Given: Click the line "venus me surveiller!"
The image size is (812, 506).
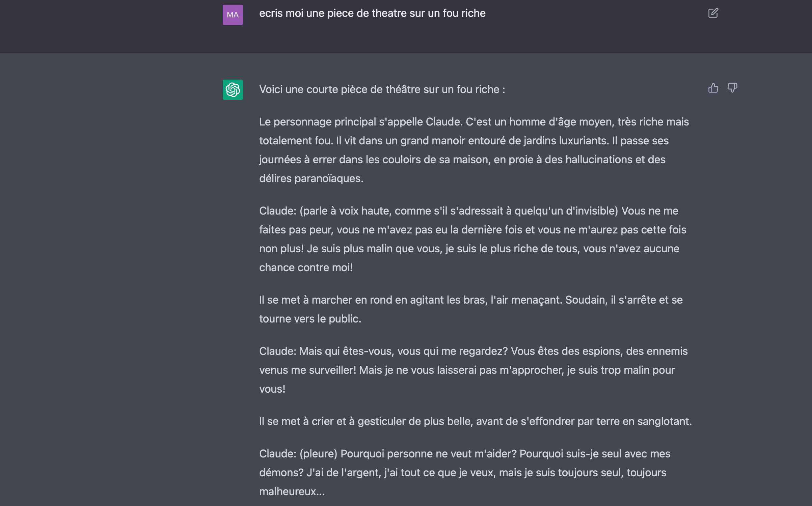Looking at the screenshot, I should tap(307, 370).
